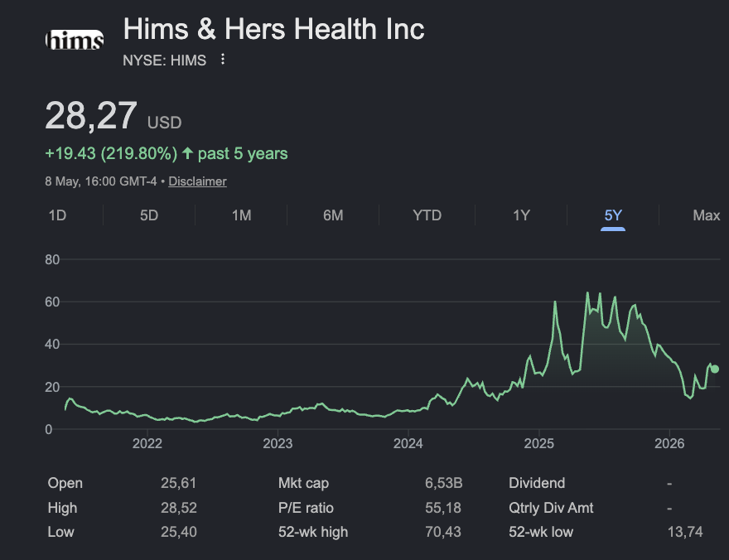Open the Disclaimer link
This screenshot has height=560, width=729.
197,181
